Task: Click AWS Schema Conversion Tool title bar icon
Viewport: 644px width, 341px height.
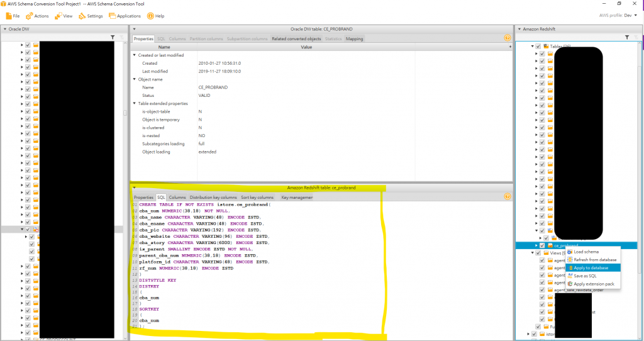Action: tap(3, 4)
